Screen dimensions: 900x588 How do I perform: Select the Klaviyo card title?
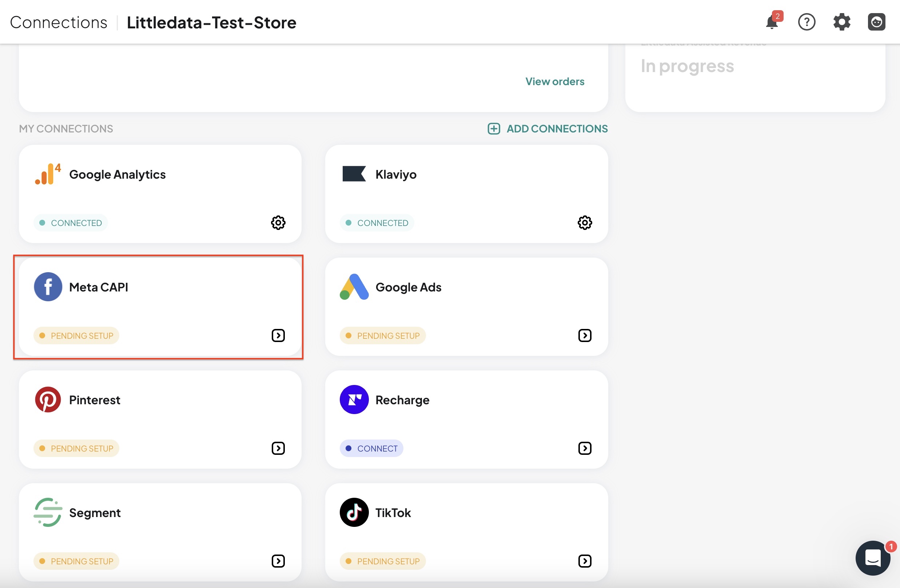point(396,174)
